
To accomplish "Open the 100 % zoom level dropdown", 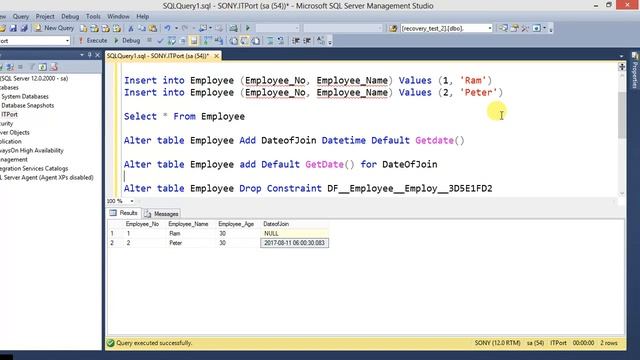I will pyautogui.click(x=132, y=201).
